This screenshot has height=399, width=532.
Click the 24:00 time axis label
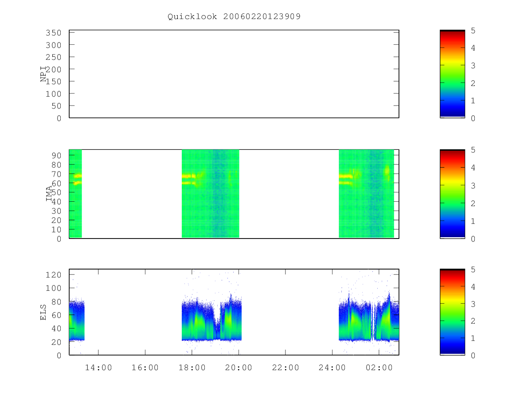point(332,368)
